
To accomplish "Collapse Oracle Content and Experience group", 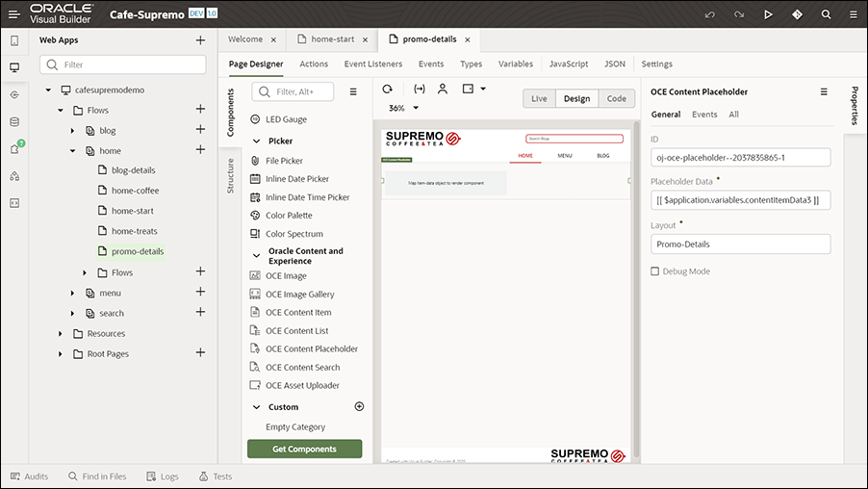I will tap(256, 256).
